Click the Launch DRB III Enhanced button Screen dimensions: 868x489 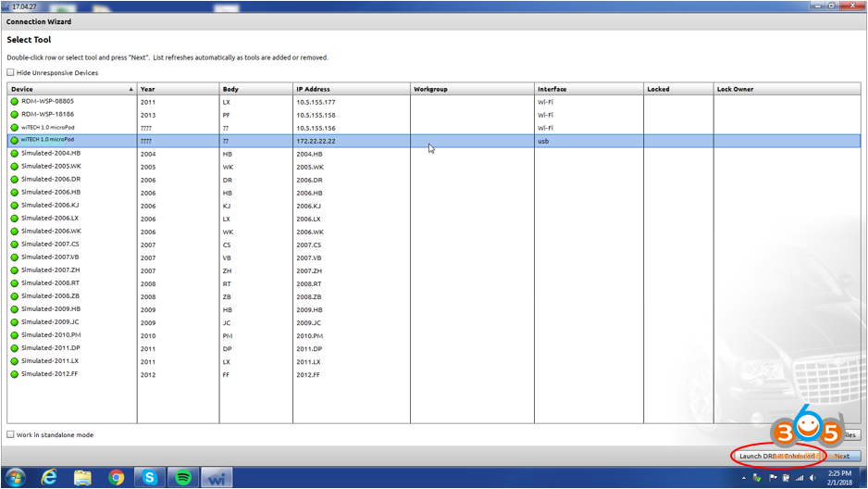click(777, 456)
